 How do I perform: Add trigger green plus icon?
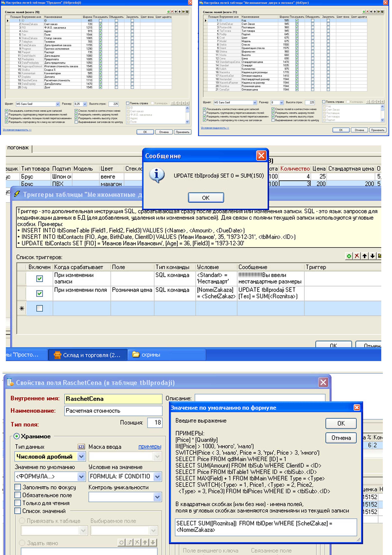[349, 256]
